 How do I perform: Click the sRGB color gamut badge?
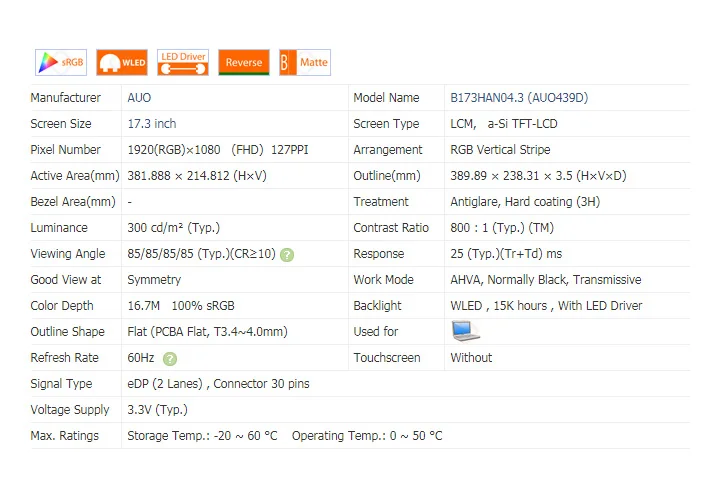point(61,62)
